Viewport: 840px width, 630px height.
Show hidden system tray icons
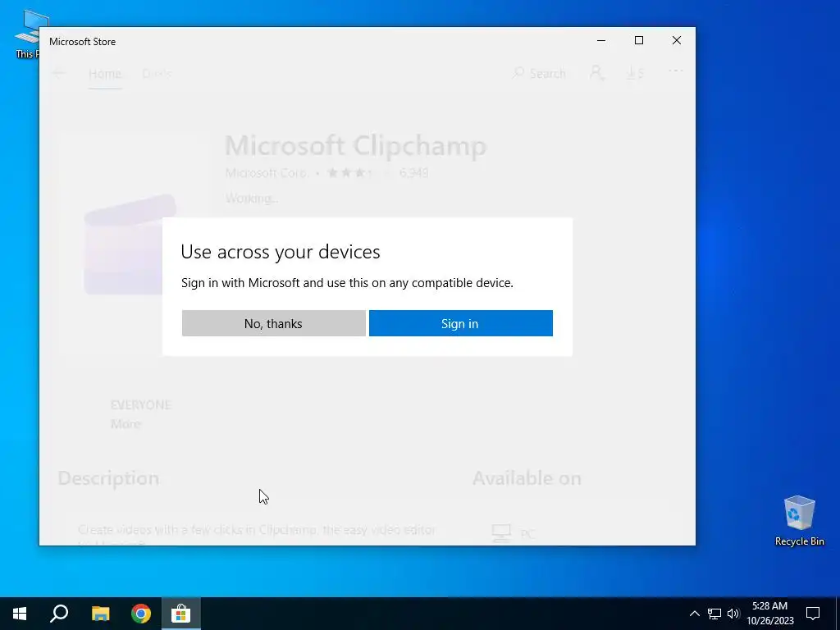click(x=694, y=614)
